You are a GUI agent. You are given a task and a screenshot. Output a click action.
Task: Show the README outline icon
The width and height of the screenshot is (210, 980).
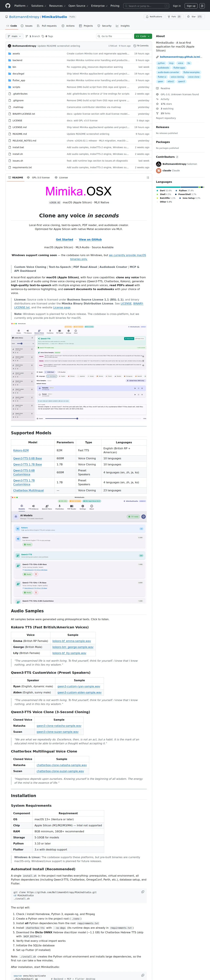(x=148, y=178)
